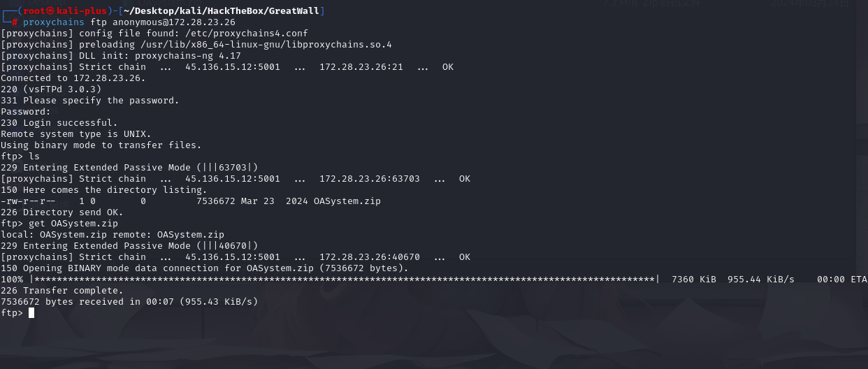Image resolution: width=868 pixels, height=369 pixels.
Task: Click the 220 (vsFTPd 3.0.3) banner line
Action: tap(51, 89)
